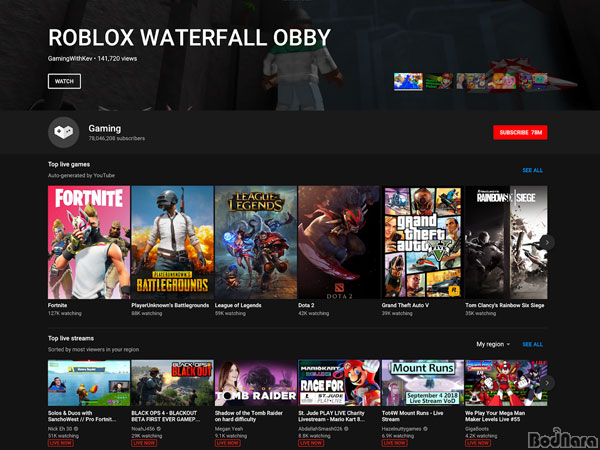This screenshot has height=450, width=600.
Task: Click the '127K watching' count under Fortnite
Action: tap(65, 313)
